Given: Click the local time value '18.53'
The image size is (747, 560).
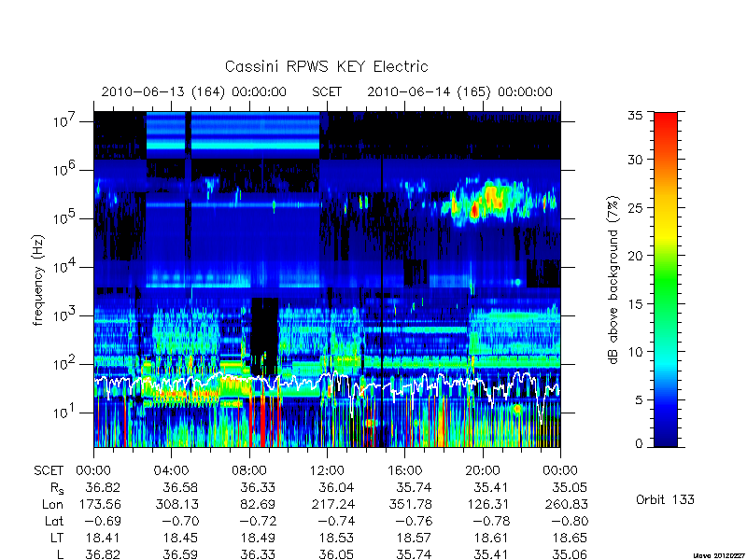Looking at the screenshot, I should coord(336,538).
